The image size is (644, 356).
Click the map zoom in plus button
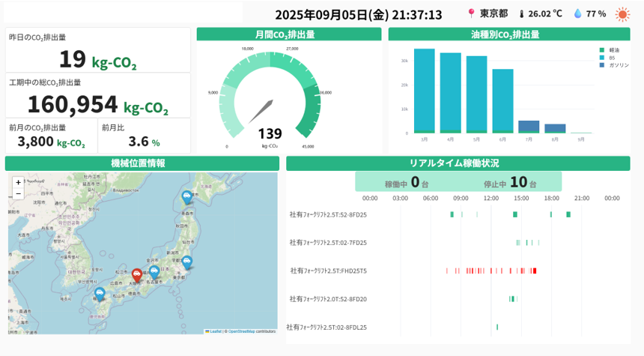(18, 182)
